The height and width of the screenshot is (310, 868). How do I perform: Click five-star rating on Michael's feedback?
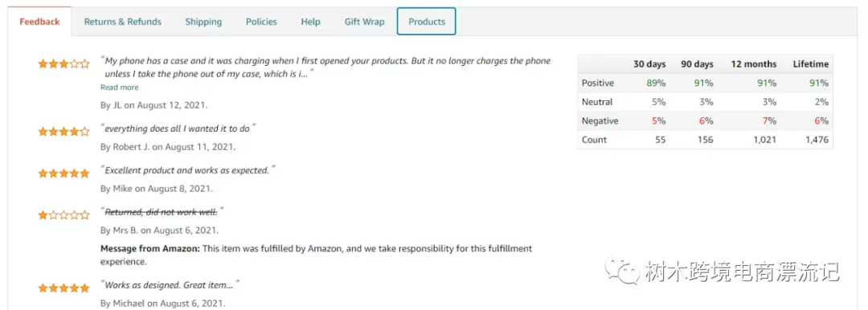click(63, 288)
